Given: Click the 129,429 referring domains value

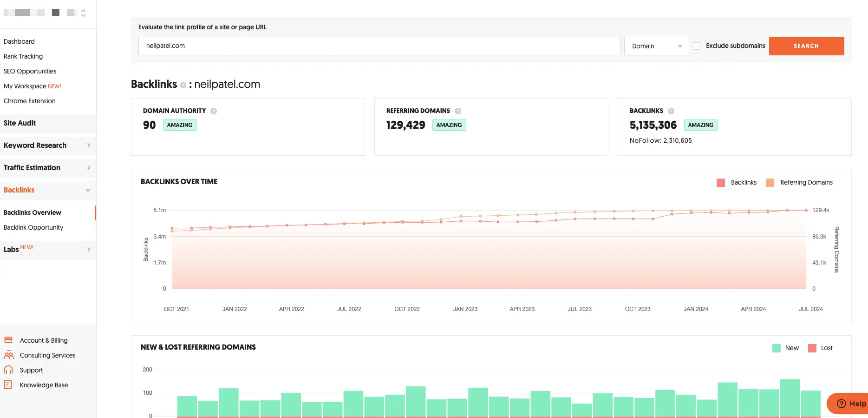Looking at the screenshot, I should (x=405, y=125).
